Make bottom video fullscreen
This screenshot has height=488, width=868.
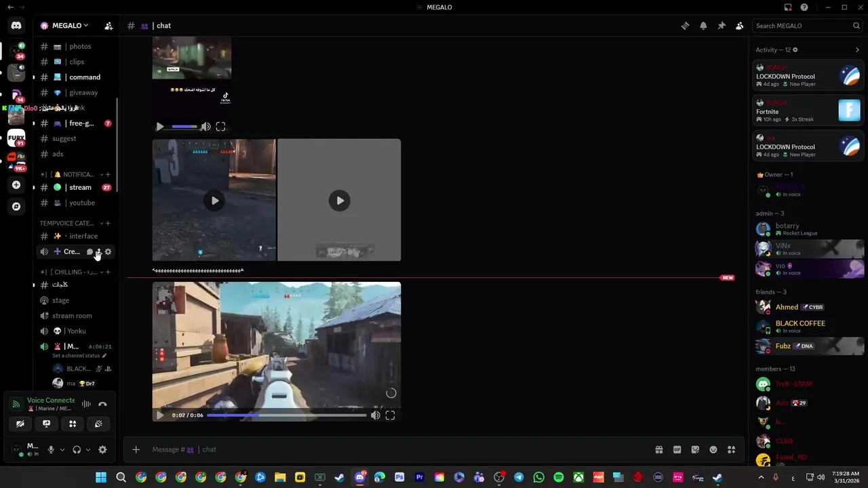tap(390, 415)
